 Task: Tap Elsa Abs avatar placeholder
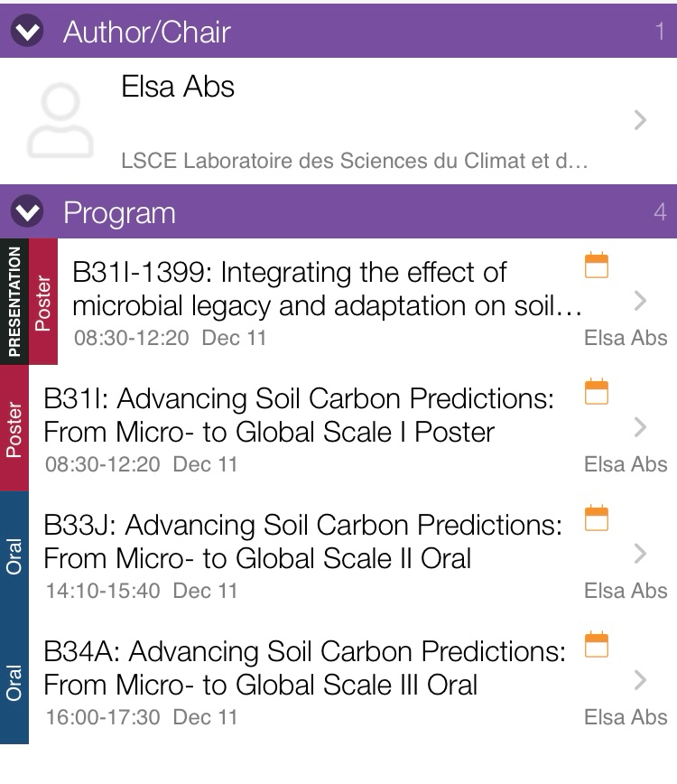click(x=60, y=121)
